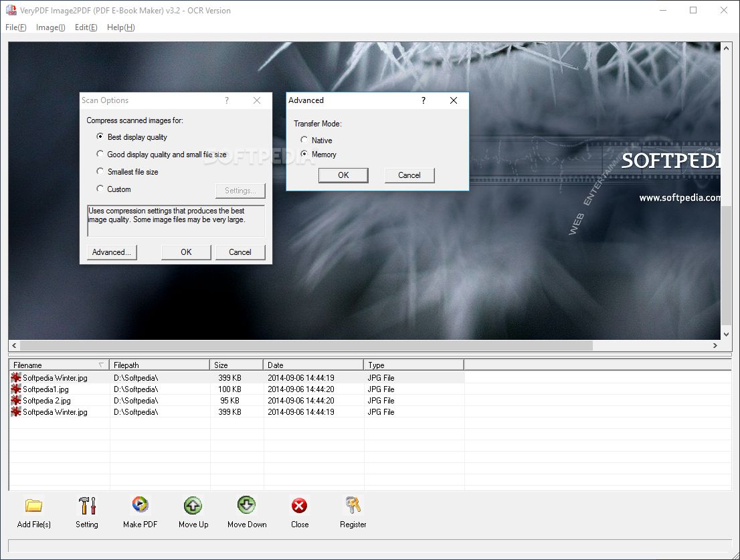The image size is (740, 560).
Task: Click the red Close icon in toolbar
Action: [x=299, y=506]
